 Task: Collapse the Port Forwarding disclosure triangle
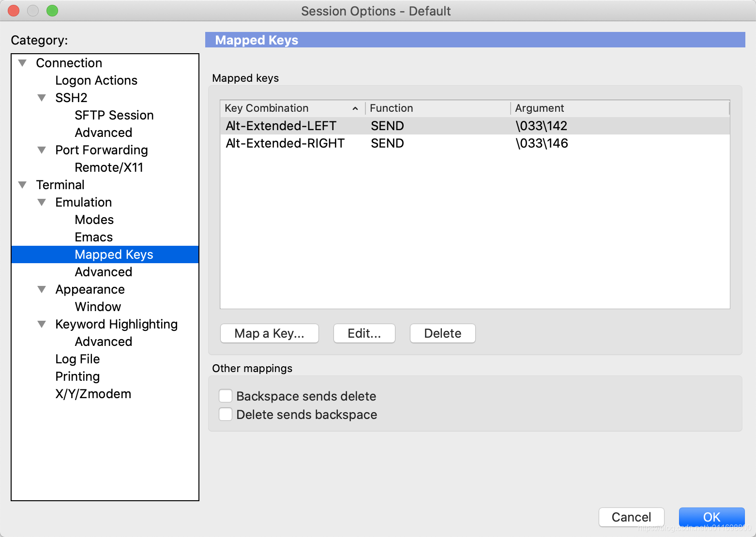point(42,150)
